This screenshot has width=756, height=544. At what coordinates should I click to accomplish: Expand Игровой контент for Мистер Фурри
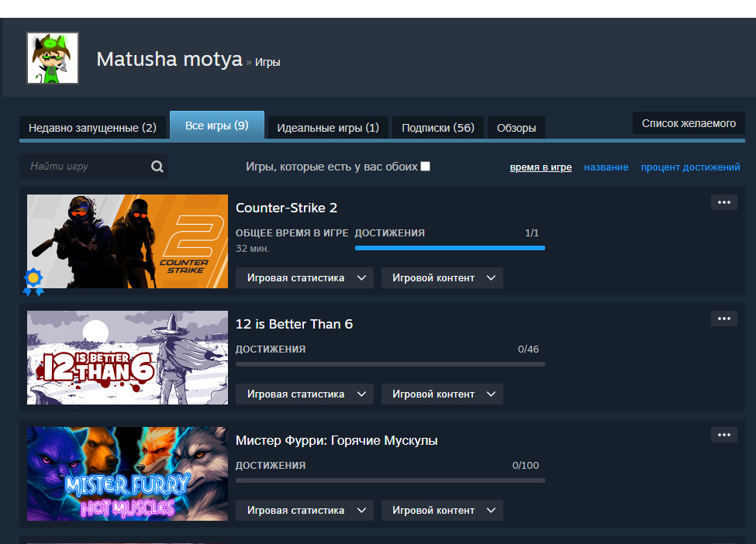click(x=442, y=510)
